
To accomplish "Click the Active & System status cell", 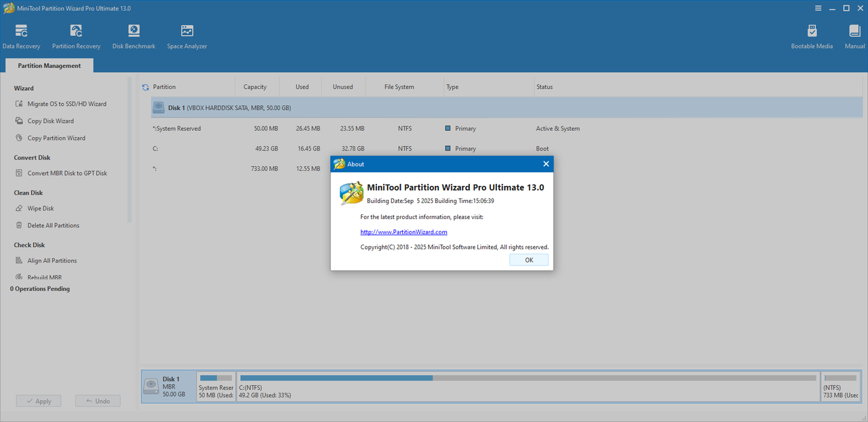I will point(557,128).
